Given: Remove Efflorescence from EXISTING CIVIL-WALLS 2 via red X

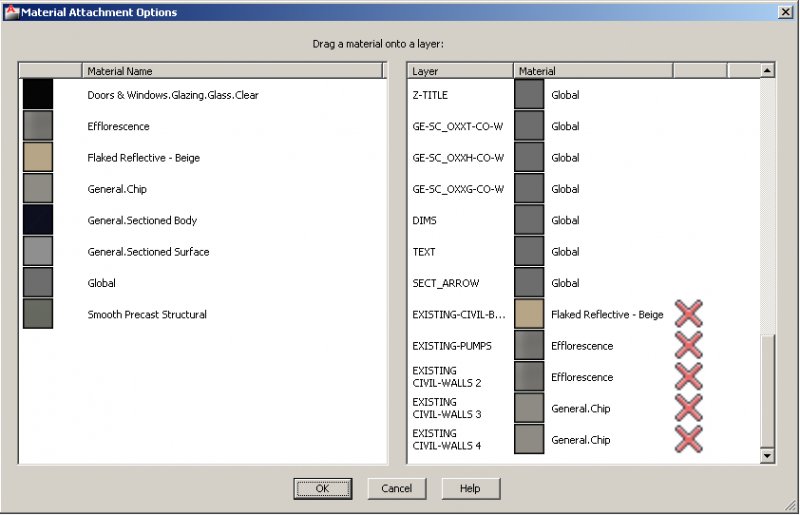Looking at the screenshot, I should 688,377.
